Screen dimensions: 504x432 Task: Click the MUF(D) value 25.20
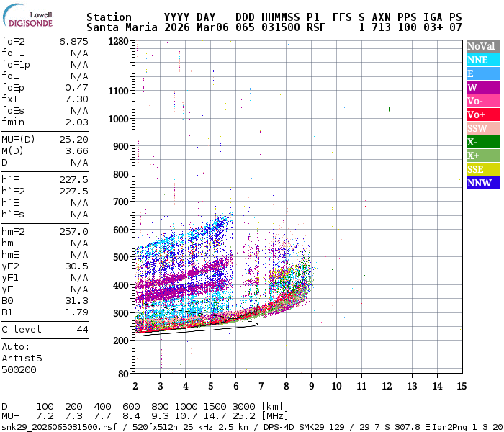click(x=73, y=139)
